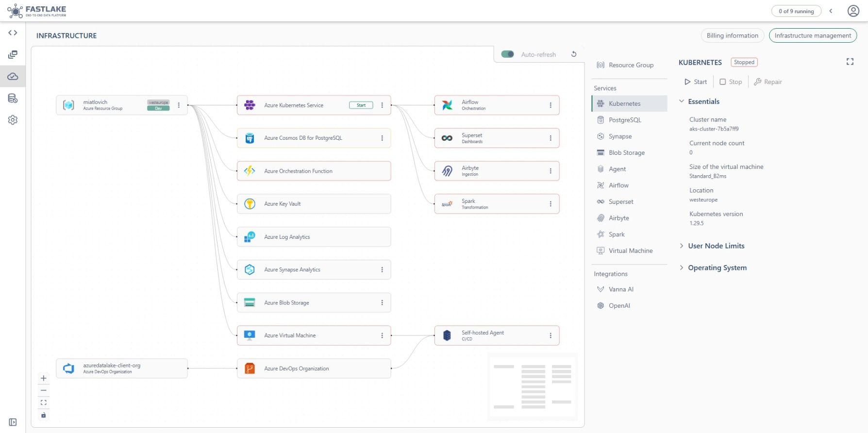Open Airbyte node options menu
The height and width of the screenshot is (433, 868).
[551, 171]
